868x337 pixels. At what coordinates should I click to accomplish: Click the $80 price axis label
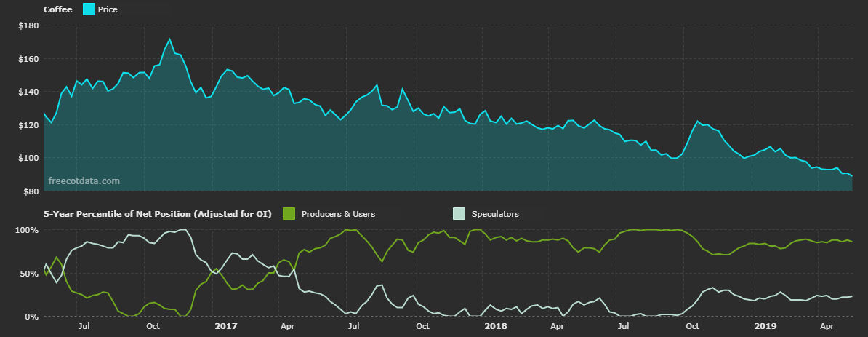[30, 191]
